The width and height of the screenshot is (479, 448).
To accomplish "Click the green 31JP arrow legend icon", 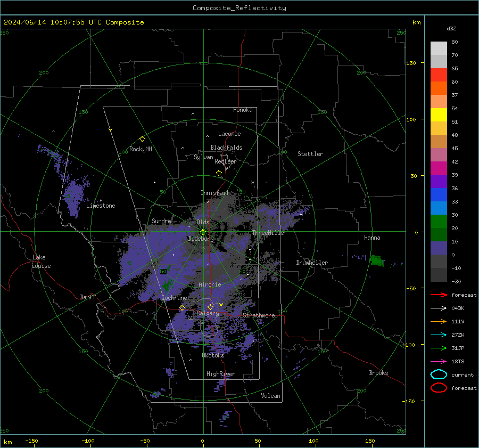I will pos(439,348).
